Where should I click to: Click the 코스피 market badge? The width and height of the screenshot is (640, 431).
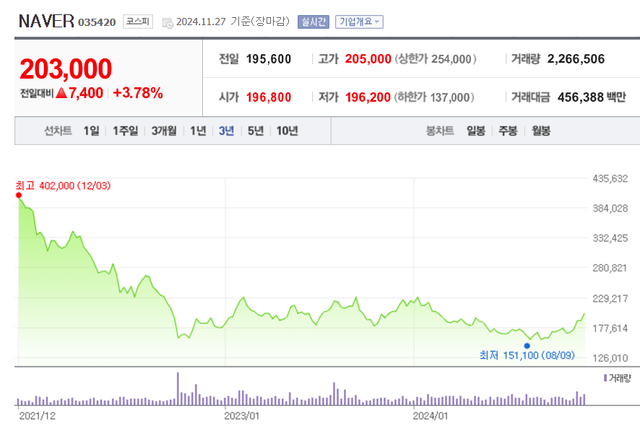pyautogui.click(x=138, y=21)
